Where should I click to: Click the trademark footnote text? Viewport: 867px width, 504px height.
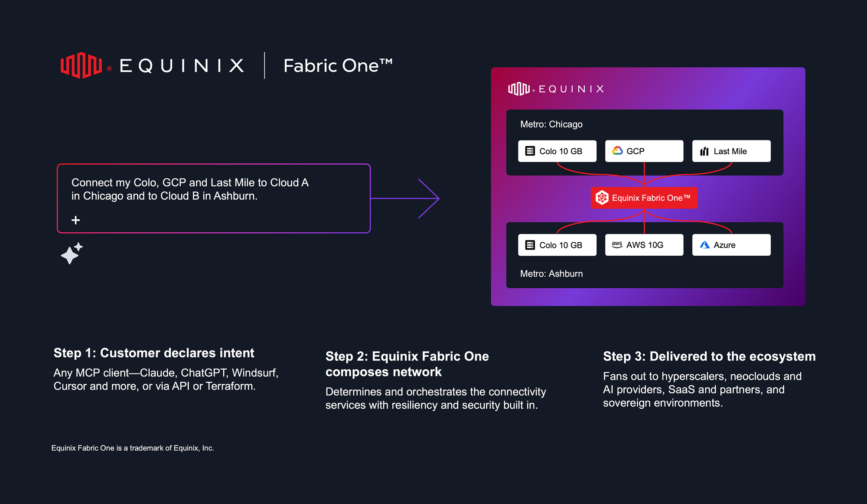(133, 448)
